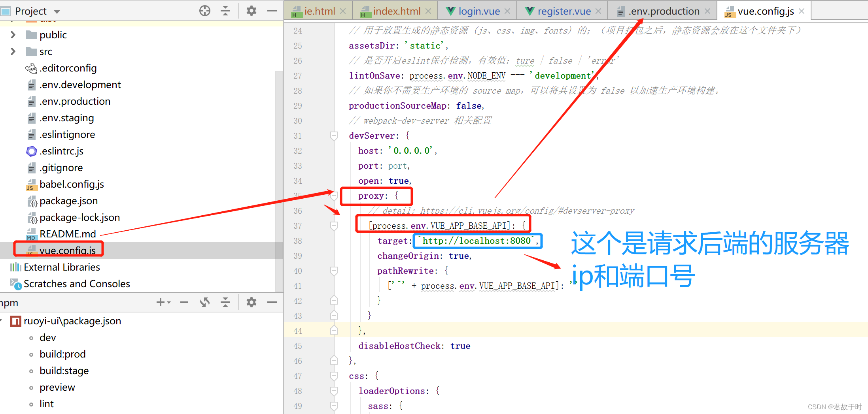Open .env.staging file
The width and height of the screenshot is (868, 414).
66,118
